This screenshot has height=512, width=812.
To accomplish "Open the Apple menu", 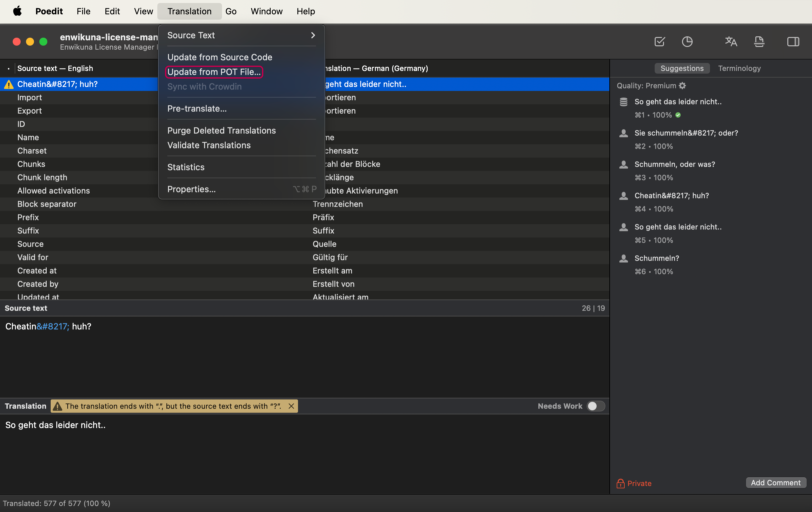I will tap(17, 11).
